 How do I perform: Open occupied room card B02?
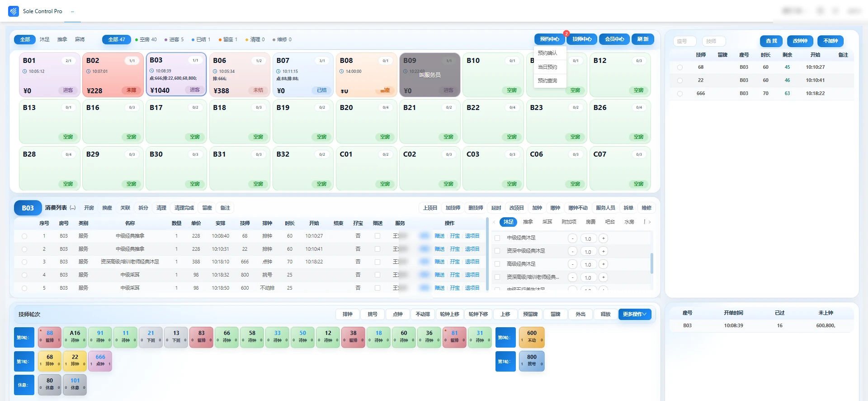click(x=113, y=75)
